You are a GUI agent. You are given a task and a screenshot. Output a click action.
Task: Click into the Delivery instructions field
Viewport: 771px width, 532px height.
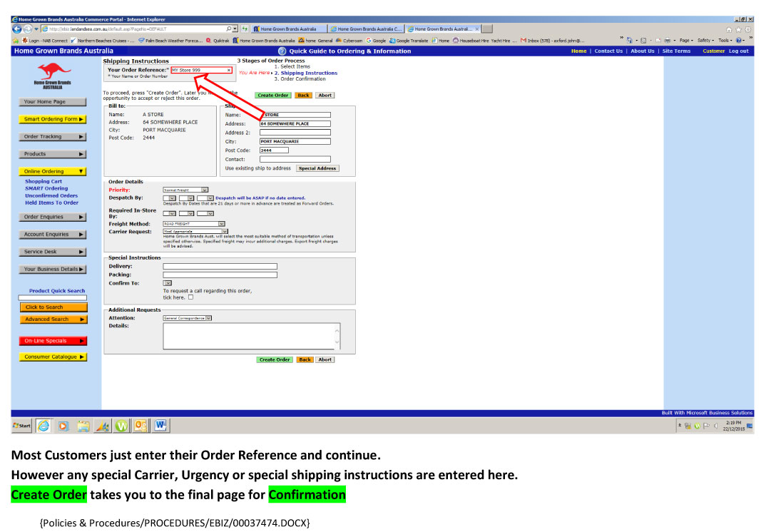pyautogui.click(x=220, y=266)
